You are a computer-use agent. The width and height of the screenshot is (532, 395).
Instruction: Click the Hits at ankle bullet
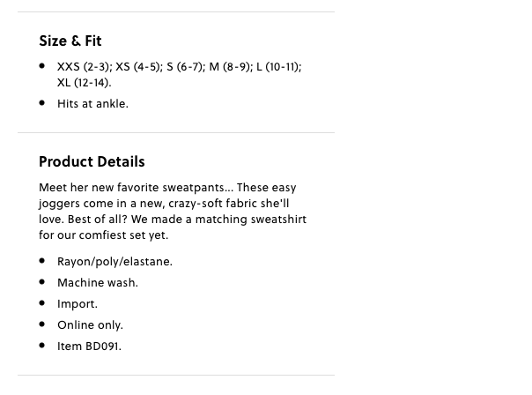pyautogui.click(x=93, y=103)
